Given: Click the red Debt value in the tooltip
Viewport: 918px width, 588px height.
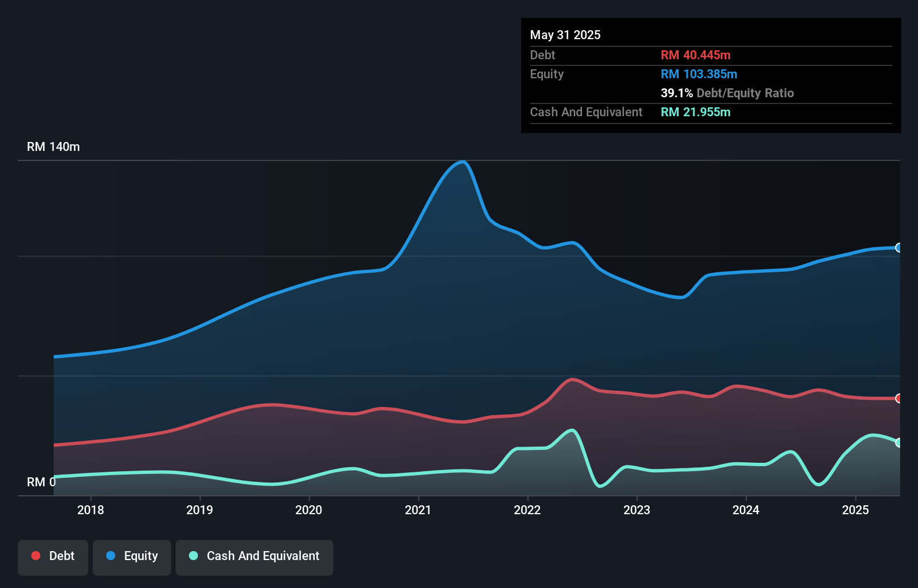Looking at the screenshot, I should click(x=695, y=55).
